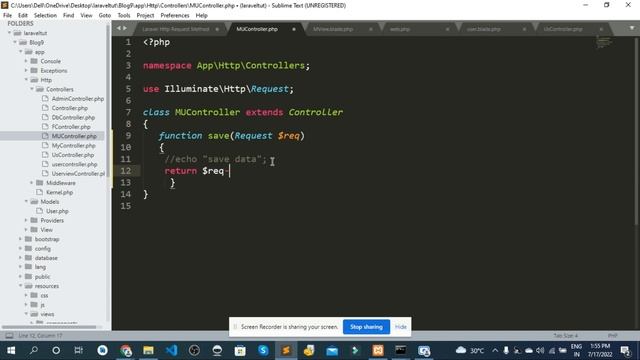Open taskbar search magnifier
Image resolution: width=640 pixels, height=360 pixels.
tap(34, 350)
